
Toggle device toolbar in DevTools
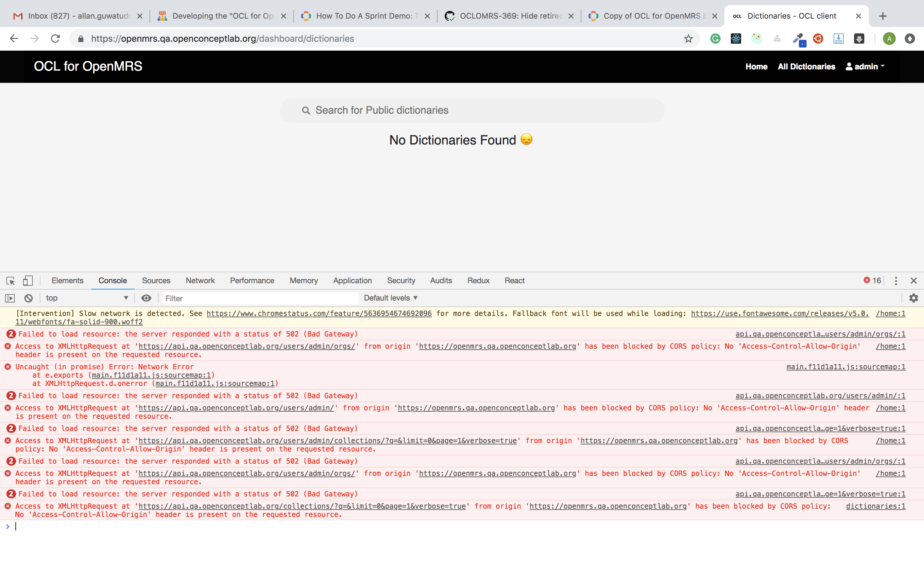[x=28, y=281]
